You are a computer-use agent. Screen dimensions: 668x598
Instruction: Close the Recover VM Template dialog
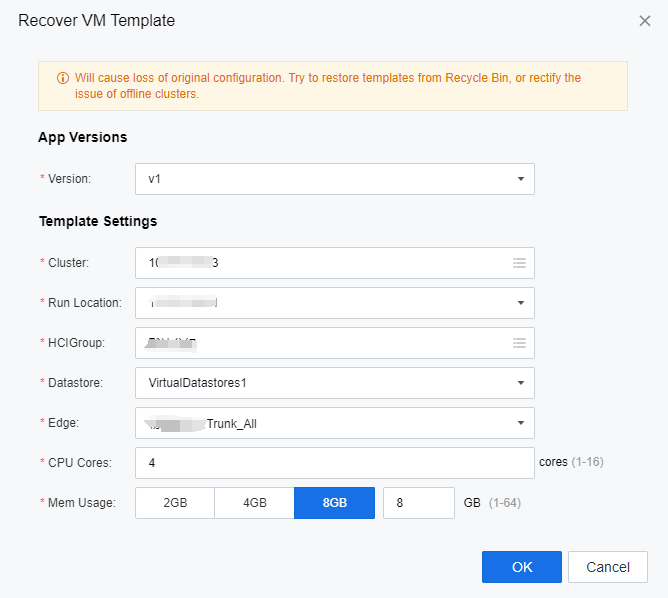645,21
